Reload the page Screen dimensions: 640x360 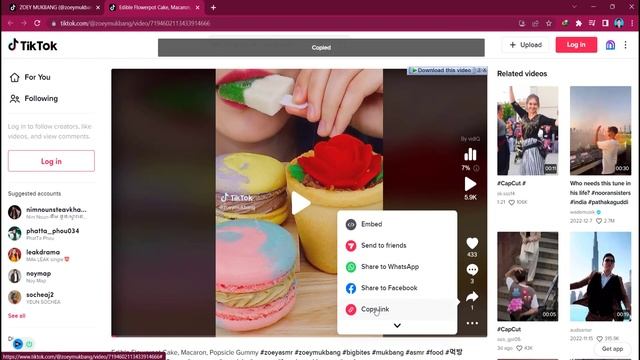tap(37, 23)
